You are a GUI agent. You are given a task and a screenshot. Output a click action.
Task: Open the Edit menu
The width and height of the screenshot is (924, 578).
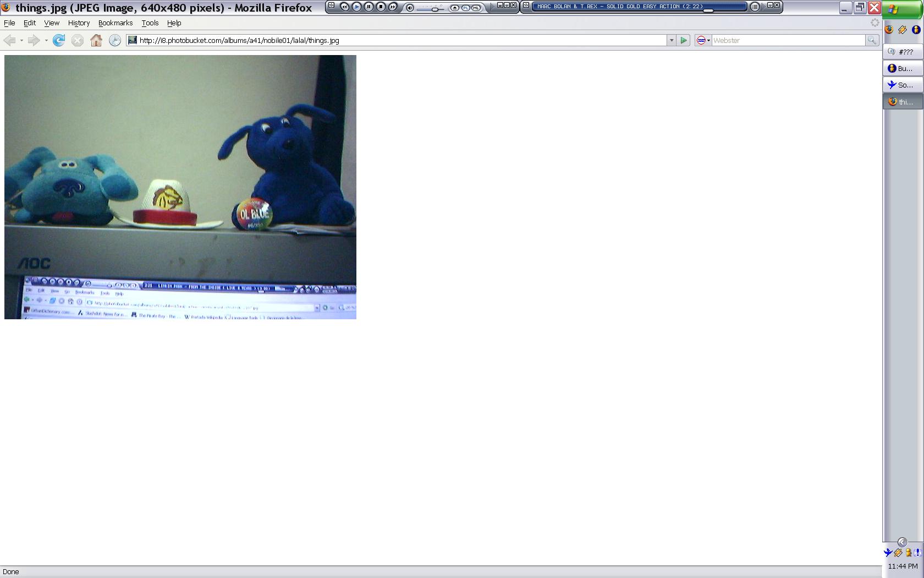point(30,23)
